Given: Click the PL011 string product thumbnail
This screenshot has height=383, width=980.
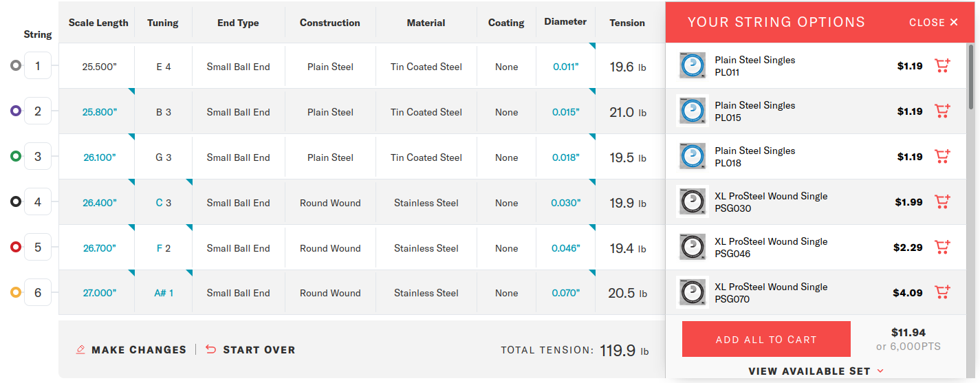Looking at the screenshot, I should pos(692,66).
